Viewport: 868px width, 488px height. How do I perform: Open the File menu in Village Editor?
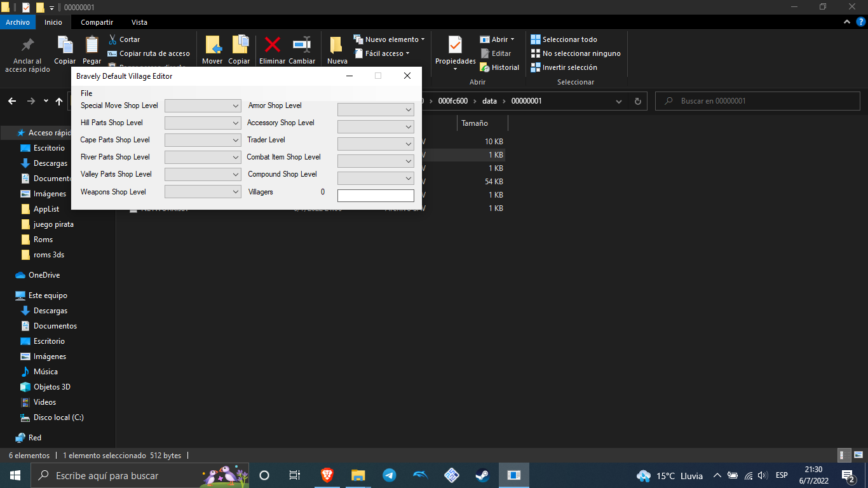pos(86,93)
